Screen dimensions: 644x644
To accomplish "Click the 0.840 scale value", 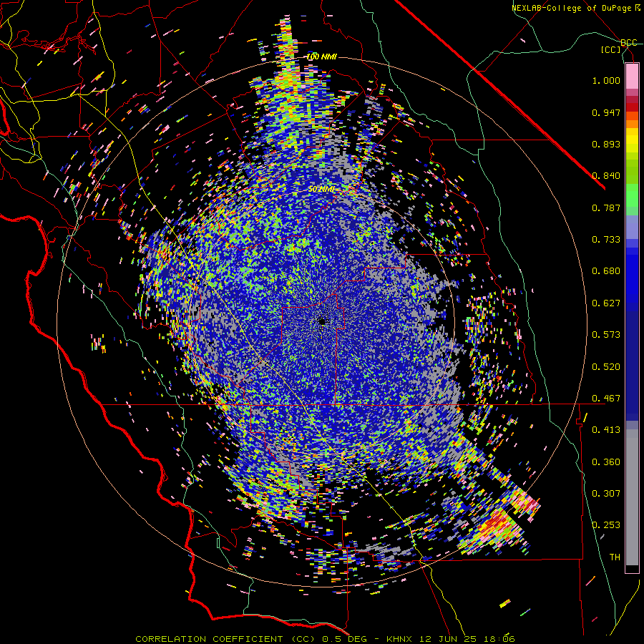I will point(606,176).
